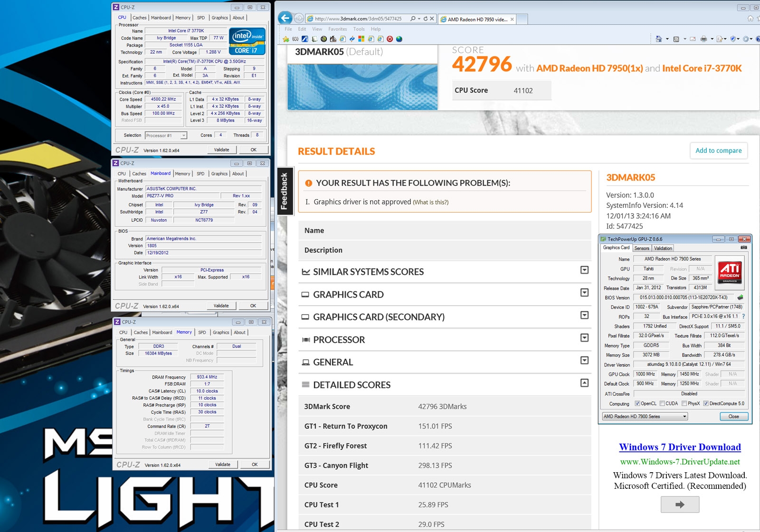Viewport: 760px width, 532px height.
Task: Toggle the PhysX checkbox in GPU-Z
Action: tap(684, 404)
